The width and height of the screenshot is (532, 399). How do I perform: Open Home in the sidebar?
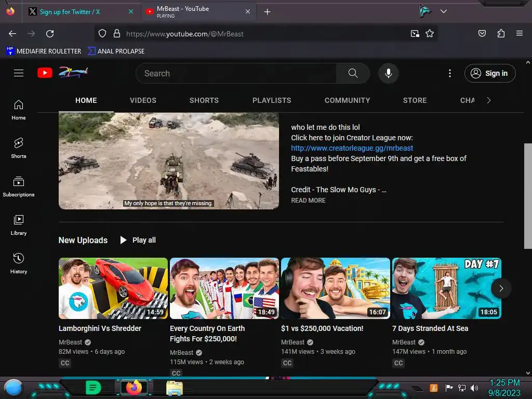19,110
